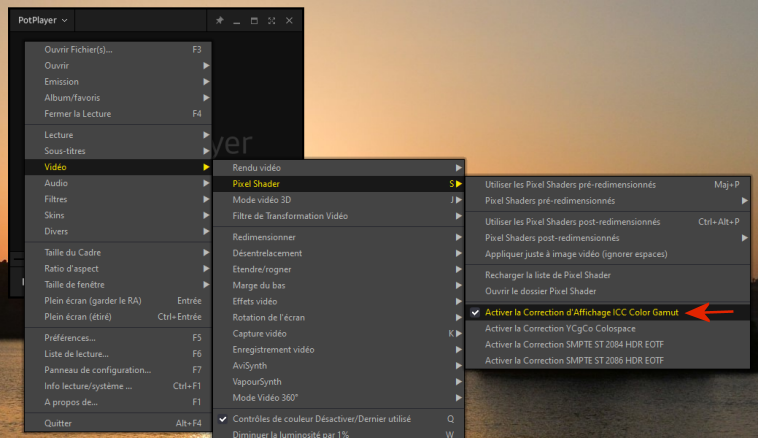The height and width of the screenshot is (438, 758).
Task: Click the maximize window icon
Action: pyautogui.click(x=254, y=20)
